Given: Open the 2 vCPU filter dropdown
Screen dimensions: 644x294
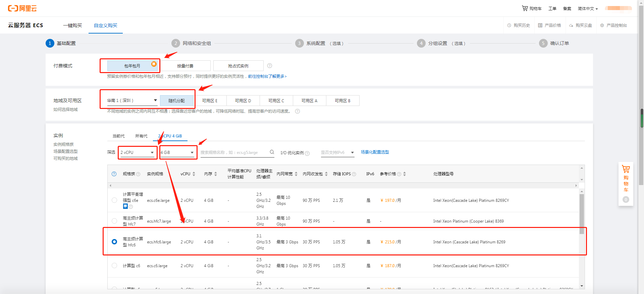Looking at the screenshot, I should click(x=138, y=152).
